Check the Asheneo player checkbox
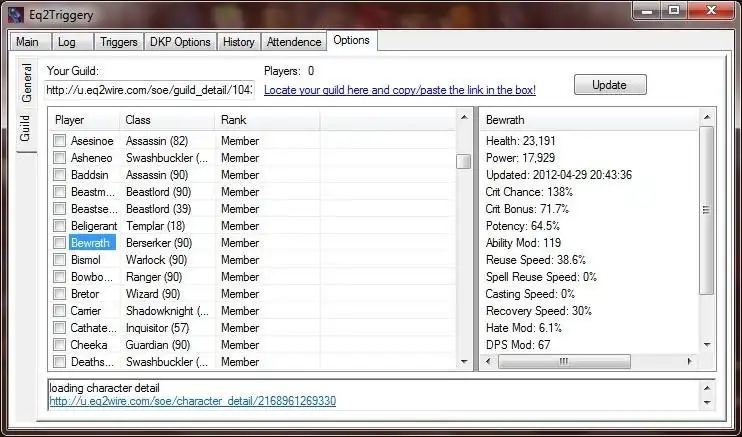The width and height of the screenshot is (742, 437). point(60,158)
